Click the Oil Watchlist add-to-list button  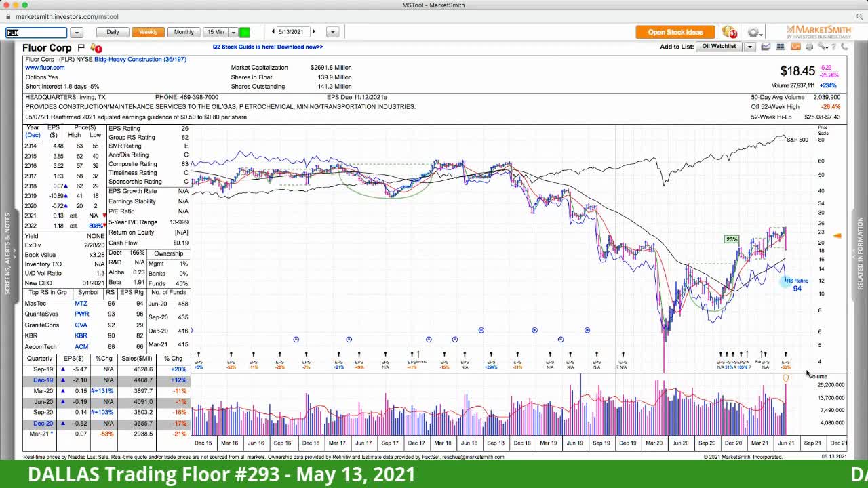click(719, 47)
